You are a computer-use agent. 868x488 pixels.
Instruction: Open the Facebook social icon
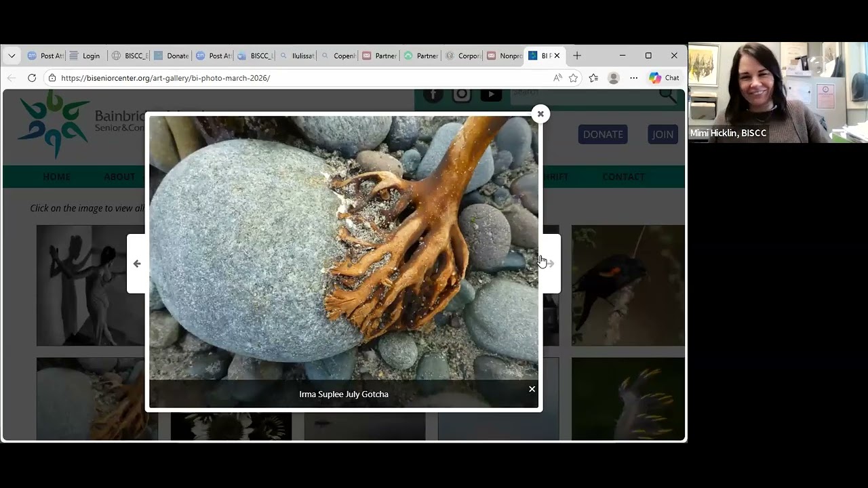(x=433, y=95)
